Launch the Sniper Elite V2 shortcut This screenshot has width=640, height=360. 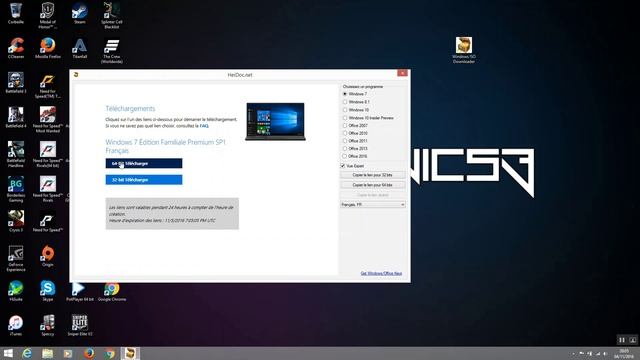[80, 326]
